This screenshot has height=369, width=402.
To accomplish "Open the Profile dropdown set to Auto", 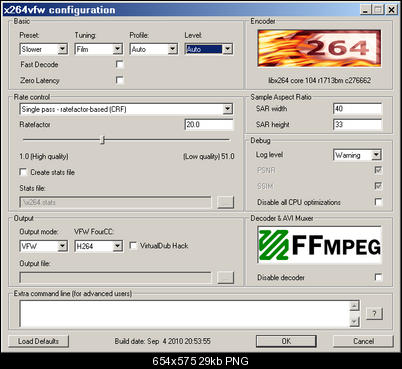I will tap(154, 49).
